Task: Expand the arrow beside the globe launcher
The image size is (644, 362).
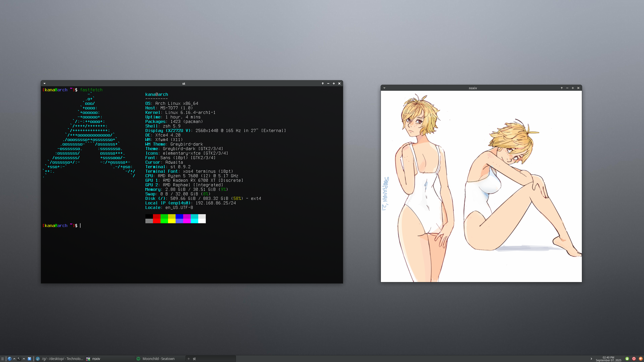Action: (x=14, y=359)
